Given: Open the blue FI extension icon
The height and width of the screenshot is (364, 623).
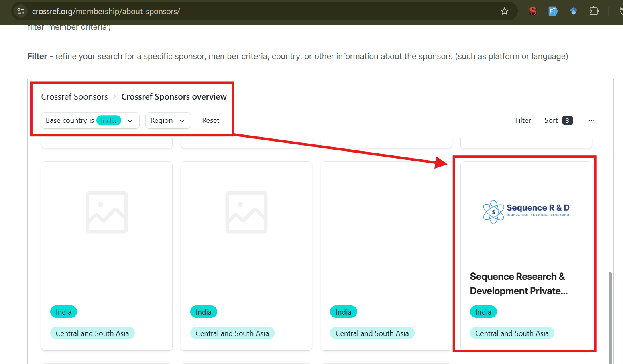Looking at the screenshot, I should click(x=553, y=11).
